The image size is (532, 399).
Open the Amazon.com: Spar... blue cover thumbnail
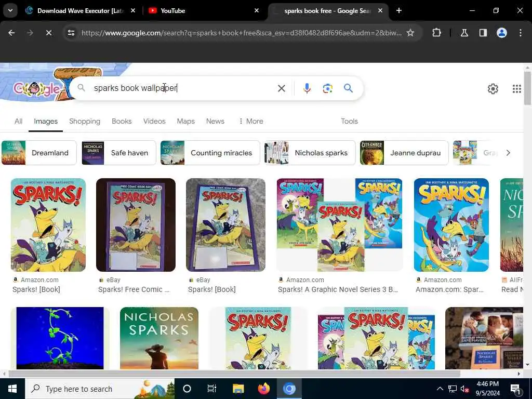click(x=451, y=225)
